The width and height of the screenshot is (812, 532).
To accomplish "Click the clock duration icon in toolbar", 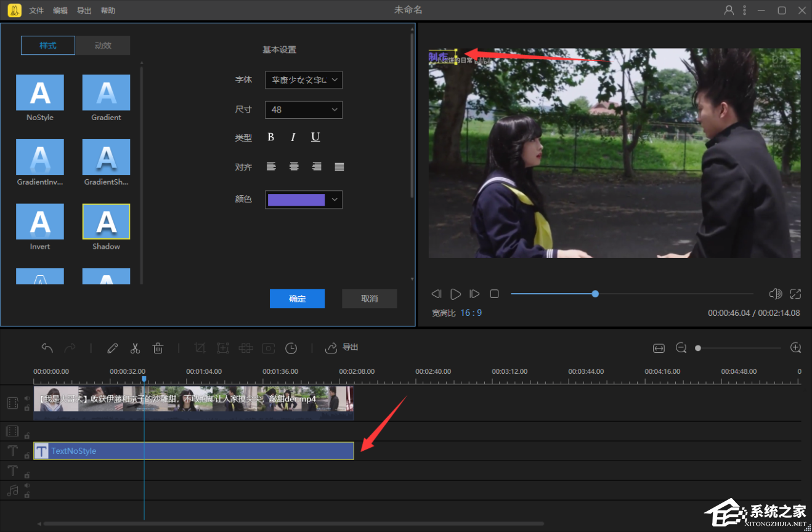I will click(291, 348).
